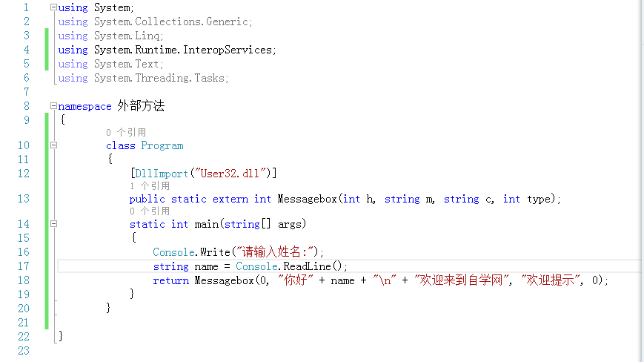644x362 pixels.
Task: Click line number 17 in the gutter
Action: (x=23, y=266)
